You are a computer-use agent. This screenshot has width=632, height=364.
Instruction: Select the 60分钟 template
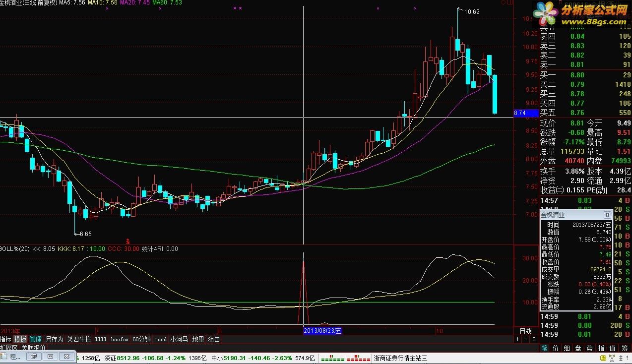[x=141, y=339]
